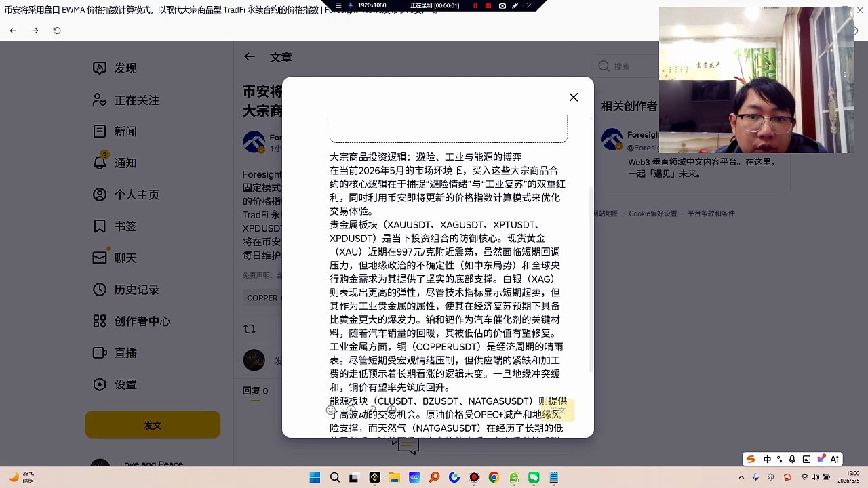This screenshot has height=488, width=868.
Task: Open taskbar clock showing 19:00
Action: (848, 477)
